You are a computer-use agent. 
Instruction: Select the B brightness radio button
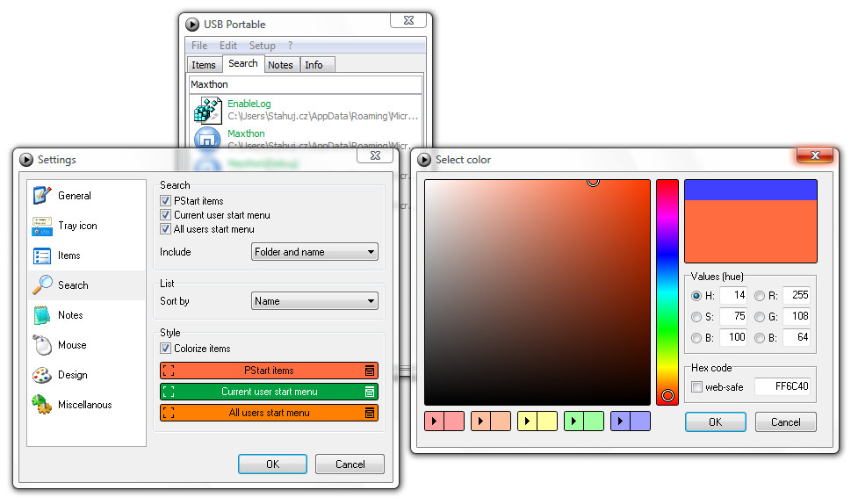coord(696,338)
